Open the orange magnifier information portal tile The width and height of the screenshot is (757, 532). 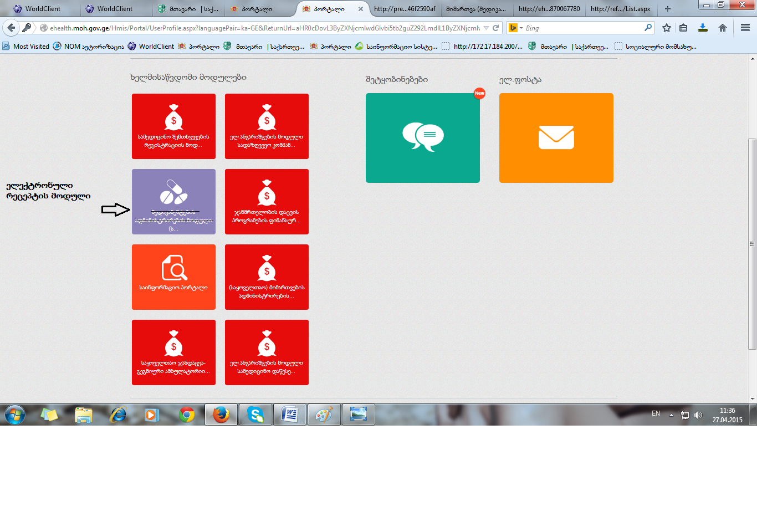pyautogui.click(x=173, y=277)
